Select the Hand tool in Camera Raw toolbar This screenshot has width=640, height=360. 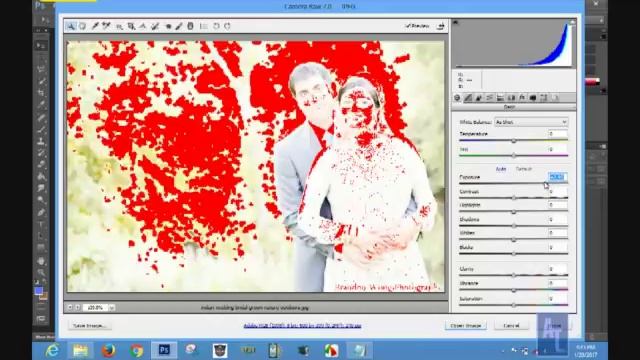(x=82, y=26)
